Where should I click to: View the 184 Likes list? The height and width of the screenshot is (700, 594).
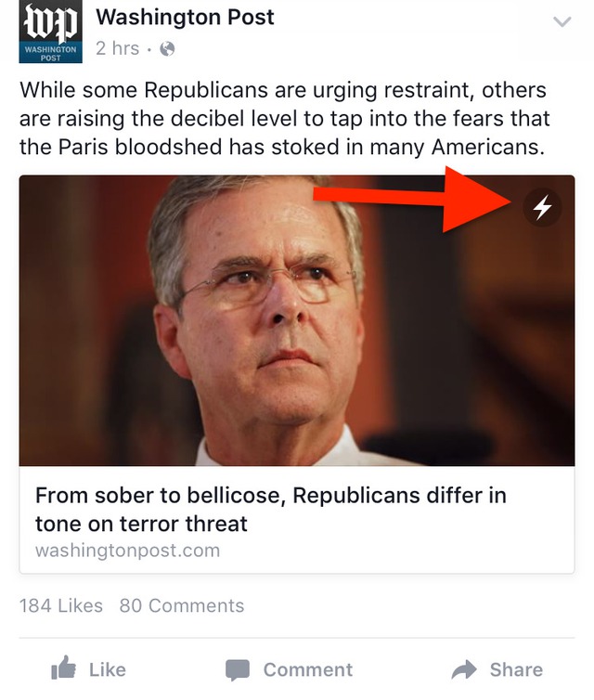[x=61, y=605]
